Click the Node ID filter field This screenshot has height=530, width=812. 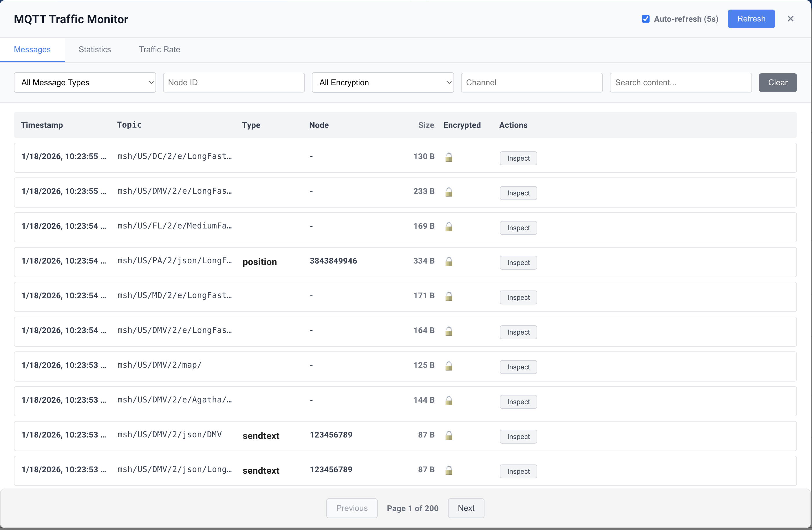(234, 82)
